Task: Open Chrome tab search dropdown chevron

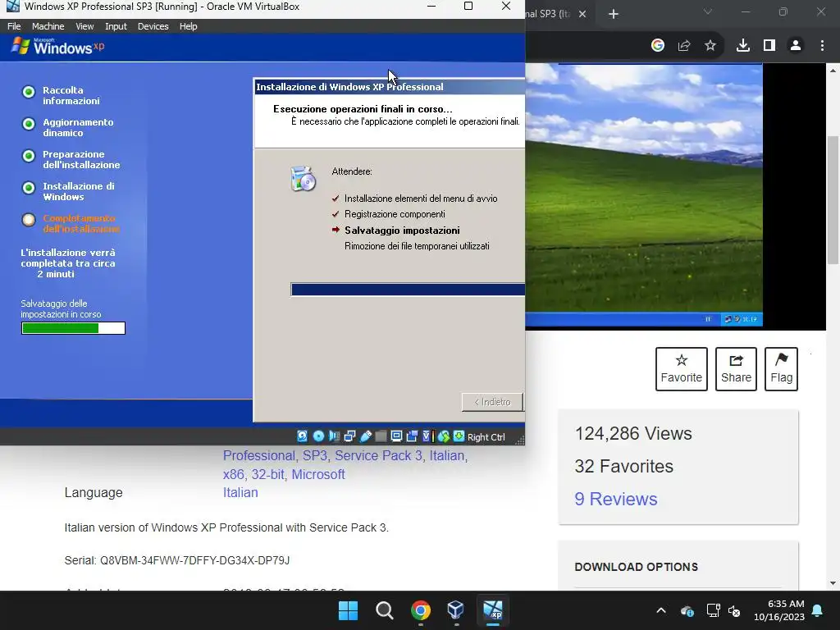Action: click(x=708, y=11)
